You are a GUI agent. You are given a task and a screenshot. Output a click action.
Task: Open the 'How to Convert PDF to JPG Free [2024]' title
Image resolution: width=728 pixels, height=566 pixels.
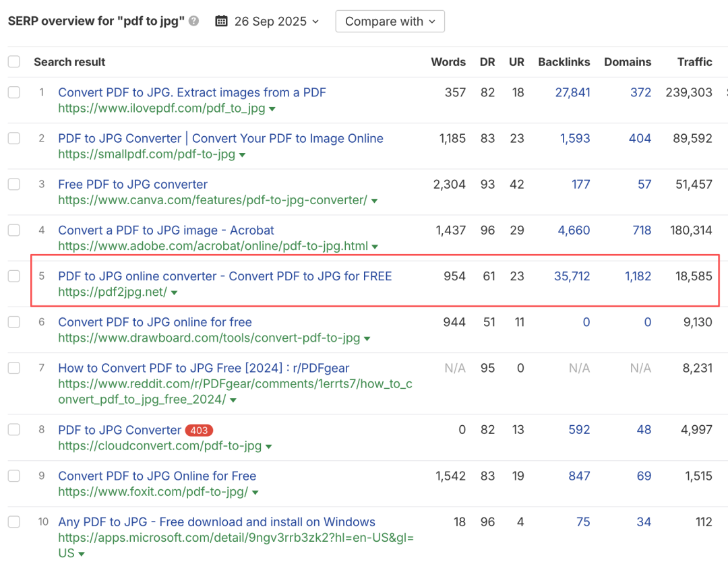204,368
